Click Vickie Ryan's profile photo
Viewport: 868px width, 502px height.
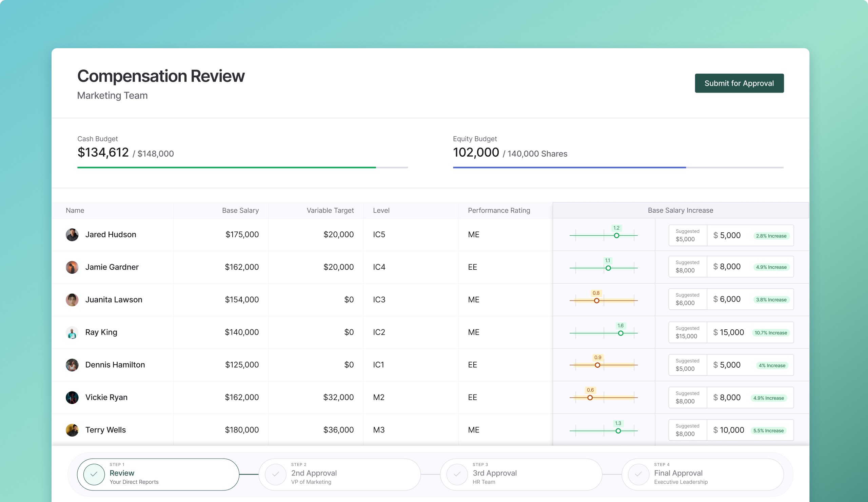click(72, 398)
